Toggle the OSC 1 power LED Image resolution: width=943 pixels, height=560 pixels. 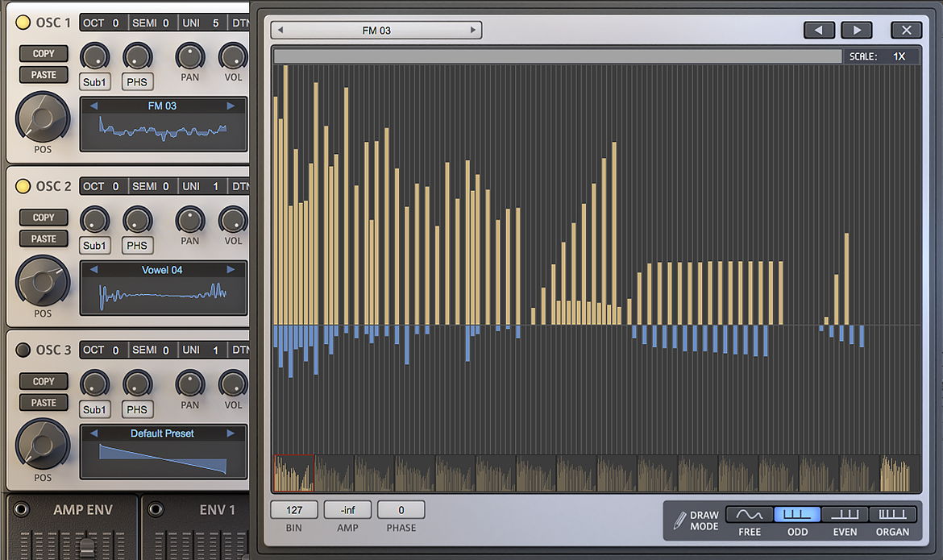tap(23, 23)
